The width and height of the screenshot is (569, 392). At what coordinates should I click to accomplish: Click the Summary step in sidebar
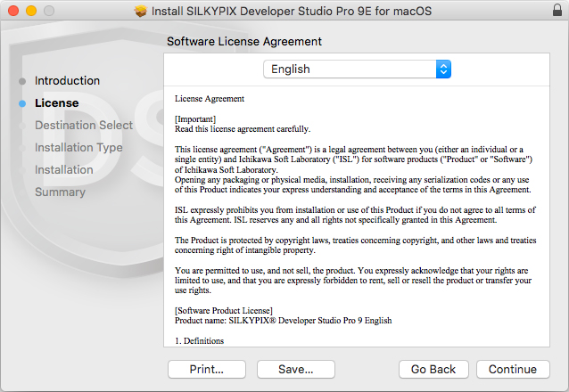61,192
